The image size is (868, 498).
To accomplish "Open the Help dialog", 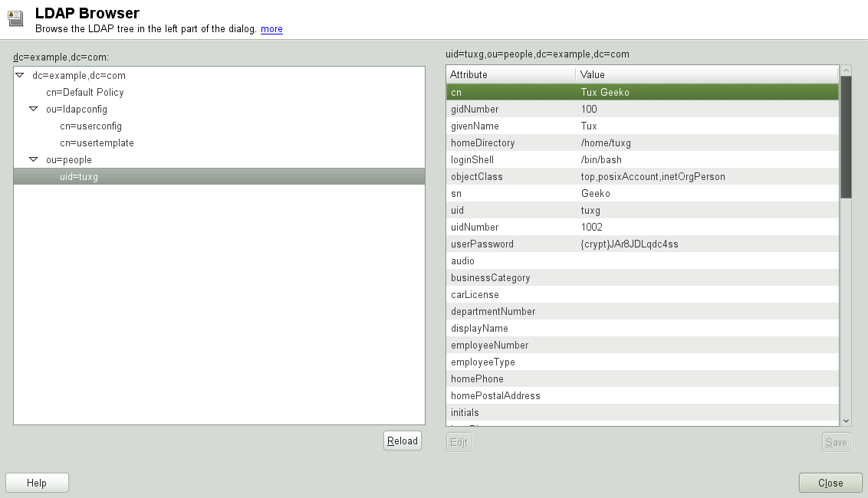I will (x=37, y=483).
